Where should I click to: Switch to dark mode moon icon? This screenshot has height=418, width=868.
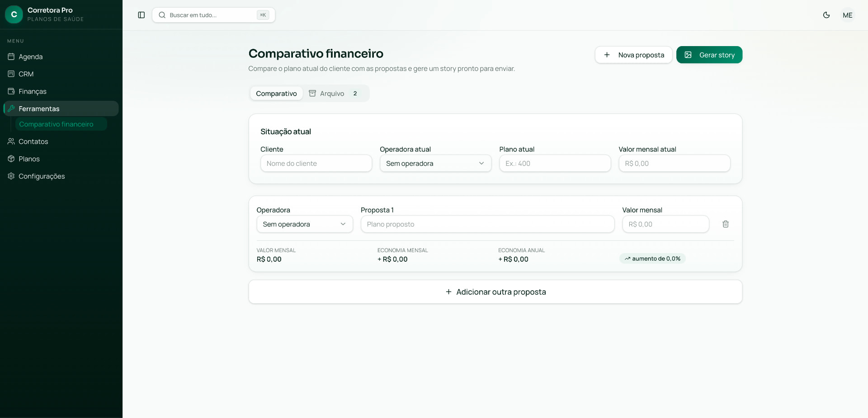pos(826,15)
